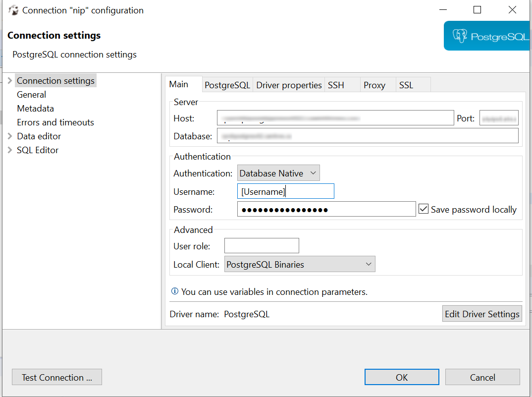The image size is (532, 397).
Task: Open the Authentication dropdown
Action: click(278, 173)
